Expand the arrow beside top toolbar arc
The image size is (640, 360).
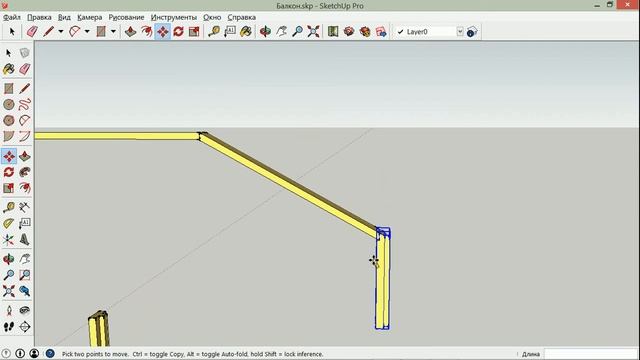87,31
